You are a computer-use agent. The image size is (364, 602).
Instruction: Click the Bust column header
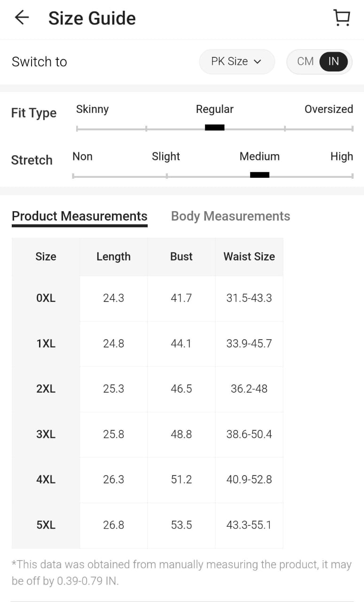click(181, 257)
